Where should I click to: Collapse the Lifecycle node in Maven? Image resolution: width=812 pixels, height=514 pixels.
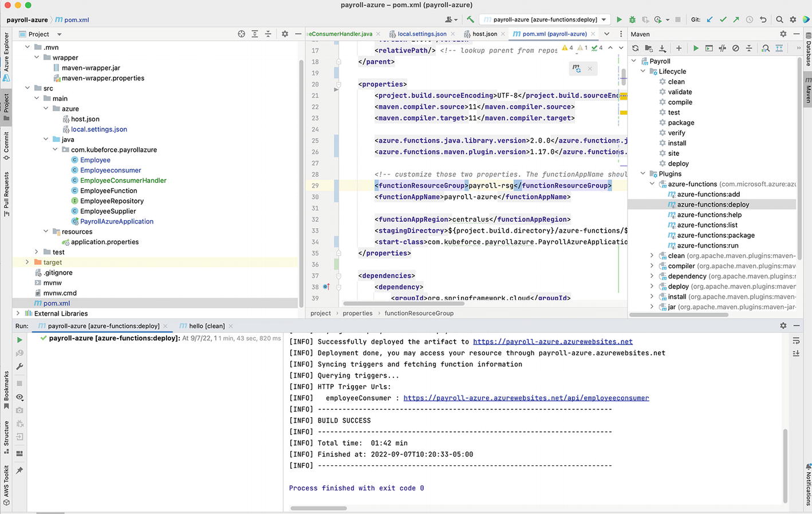pyautogui.click(x=643, y=72)
